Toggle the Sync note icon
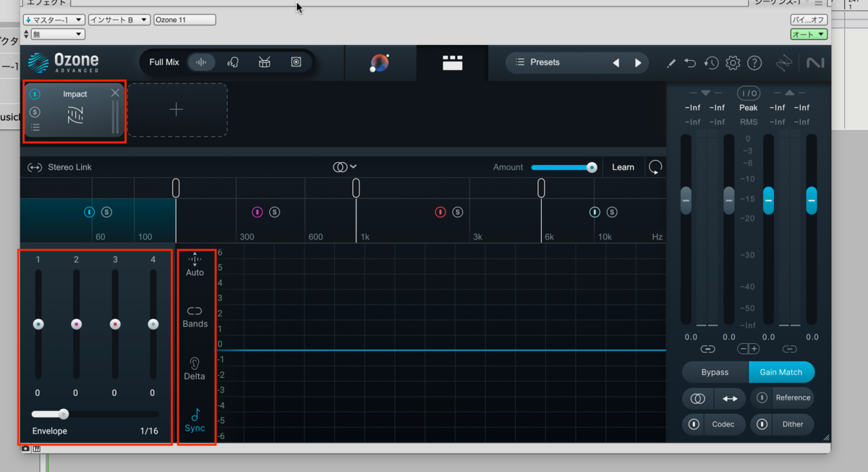The width and height of the screenshot is (868, 472). point(195,420)
